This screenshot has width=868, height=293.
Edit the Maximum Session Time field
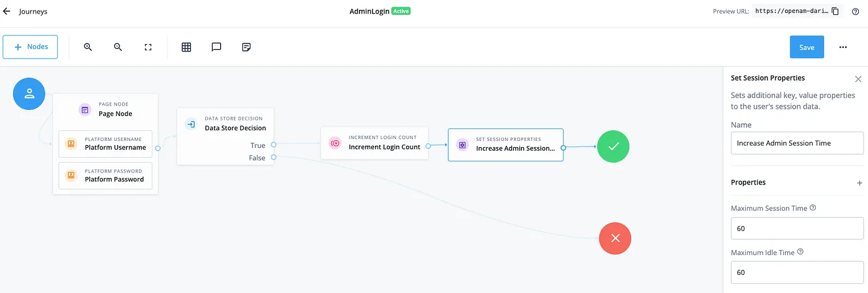[x=797, y=228]
